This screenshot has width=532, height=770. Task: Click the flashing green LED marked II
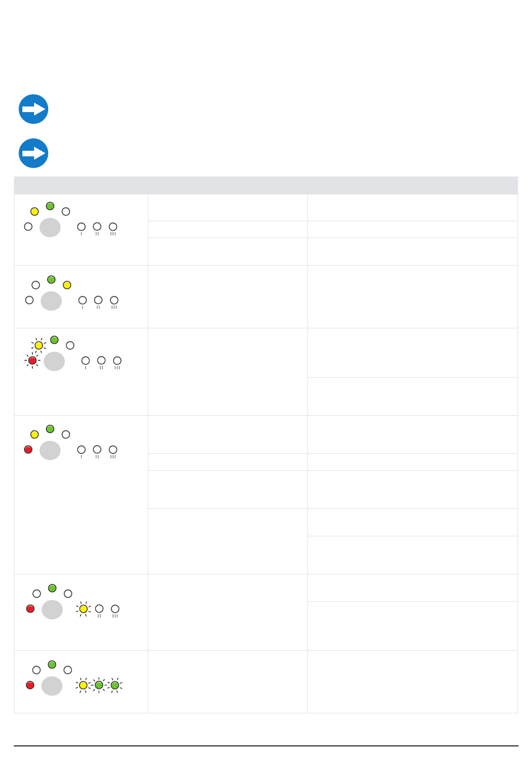click(99, 685)
